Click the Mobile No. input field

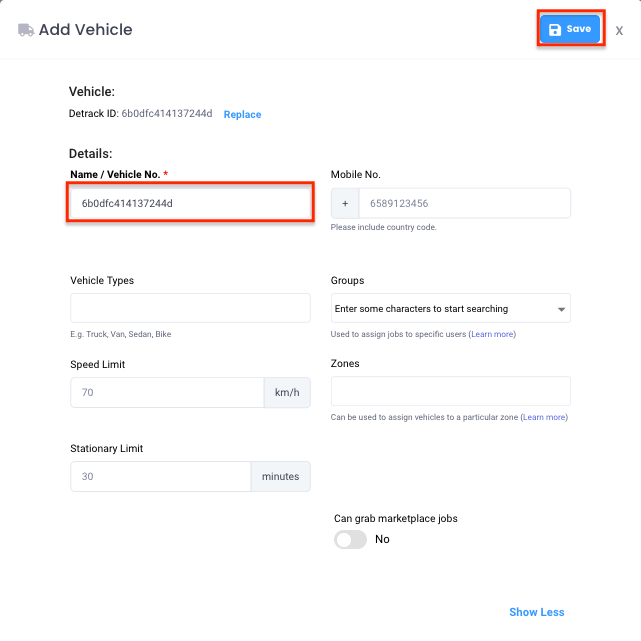click(x=464, y=203)
